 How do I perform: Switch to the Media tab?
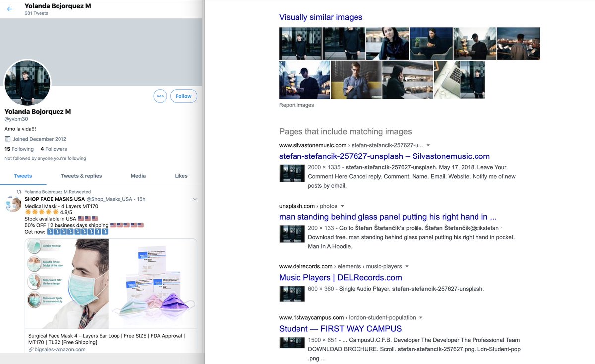point(138,176)
